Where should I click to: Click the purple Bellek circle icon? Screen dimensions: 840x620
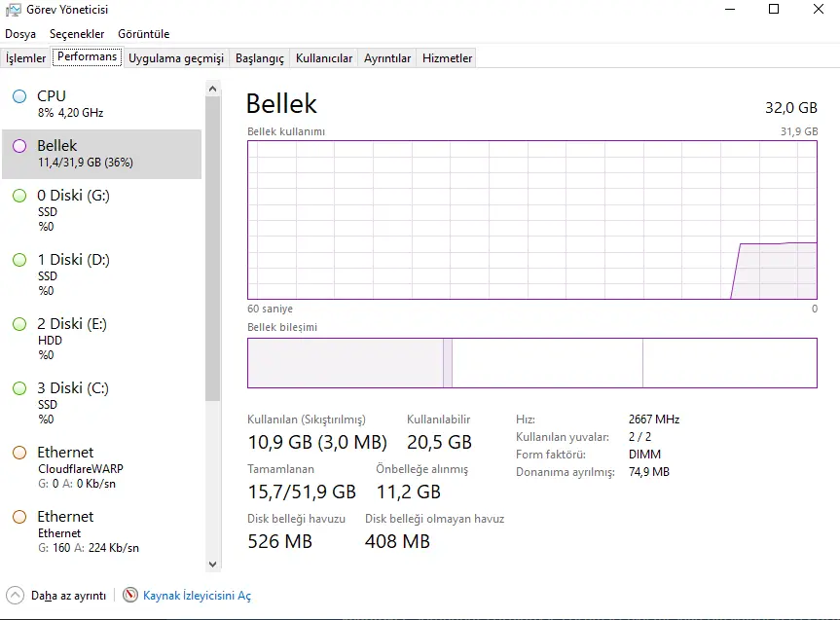click(x=19, y=146)
